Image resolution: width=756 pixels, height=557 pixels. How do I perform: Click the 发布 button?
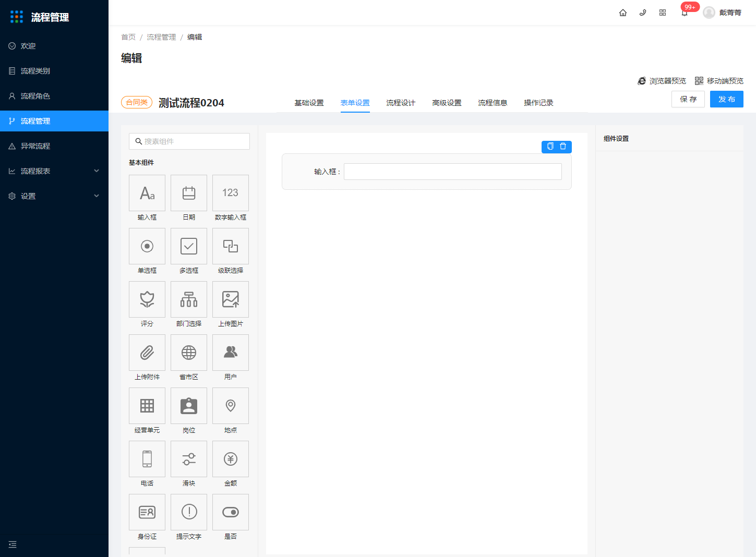[727, 99]
